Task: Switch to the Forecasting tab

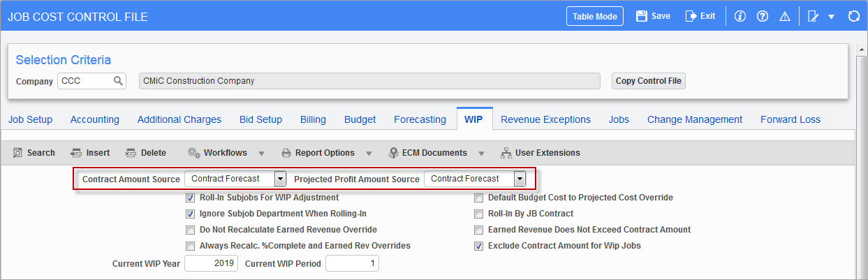Action: pos(420,119)
